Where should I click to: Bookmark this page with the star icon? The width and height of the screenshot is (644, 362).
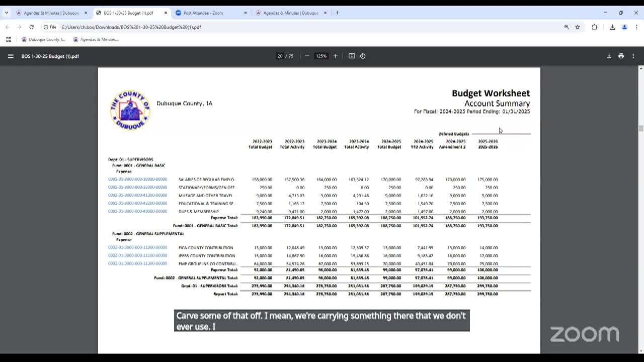(x=578, y=27)
